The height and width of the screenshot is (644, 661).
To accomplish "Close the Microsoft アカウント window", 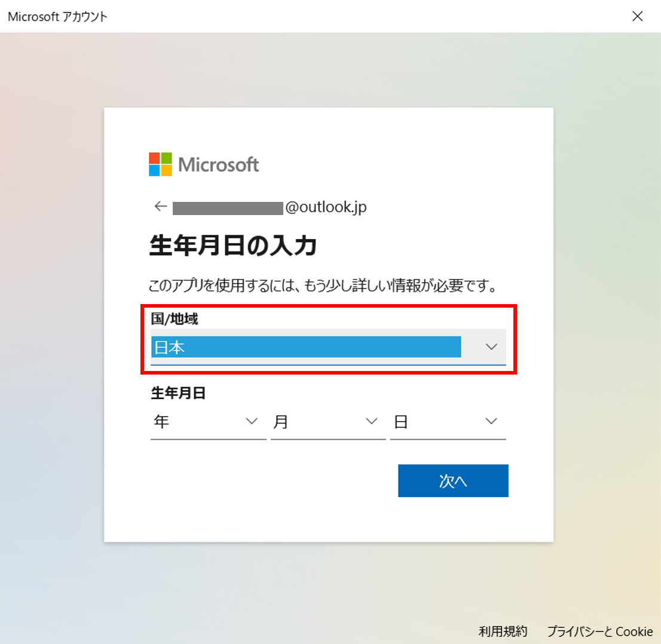I will [x=637, y=17].
